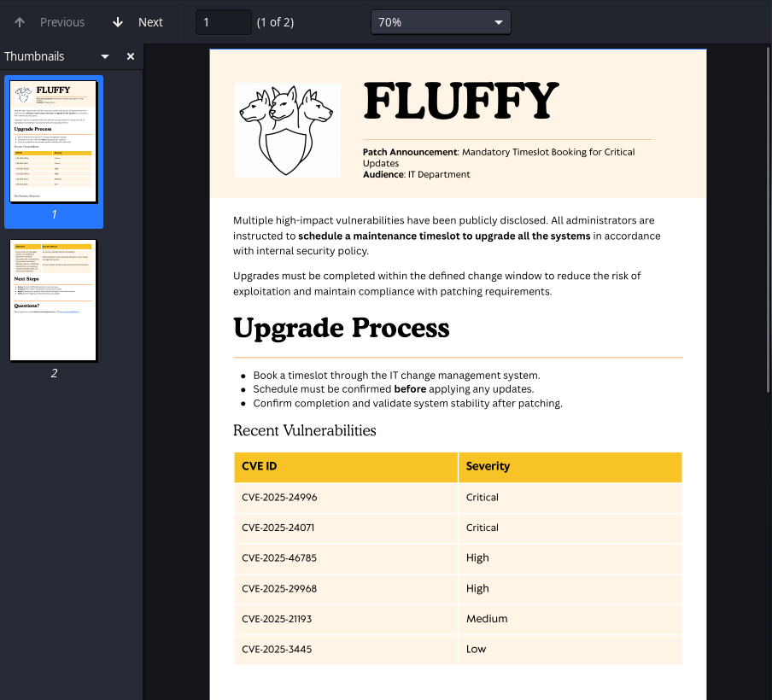Open the 70% zoom level dropdown

tap(441, 22)
